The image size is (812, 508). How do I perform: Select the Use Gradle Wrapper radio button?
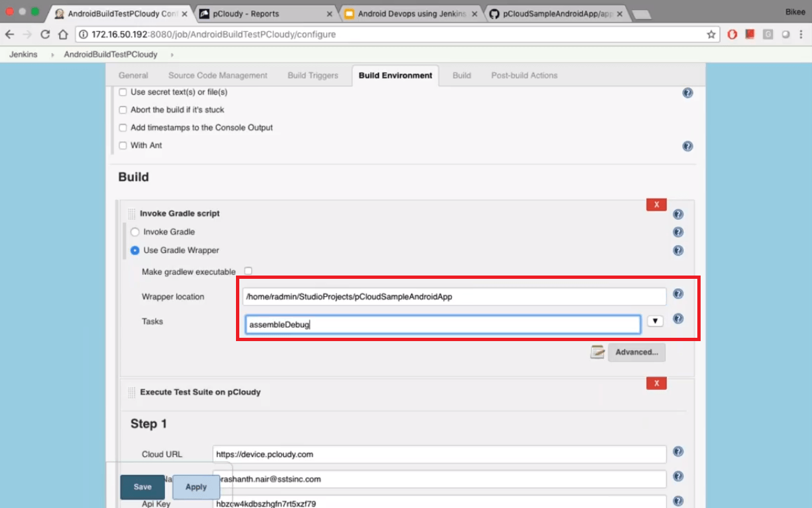[135, 250]
